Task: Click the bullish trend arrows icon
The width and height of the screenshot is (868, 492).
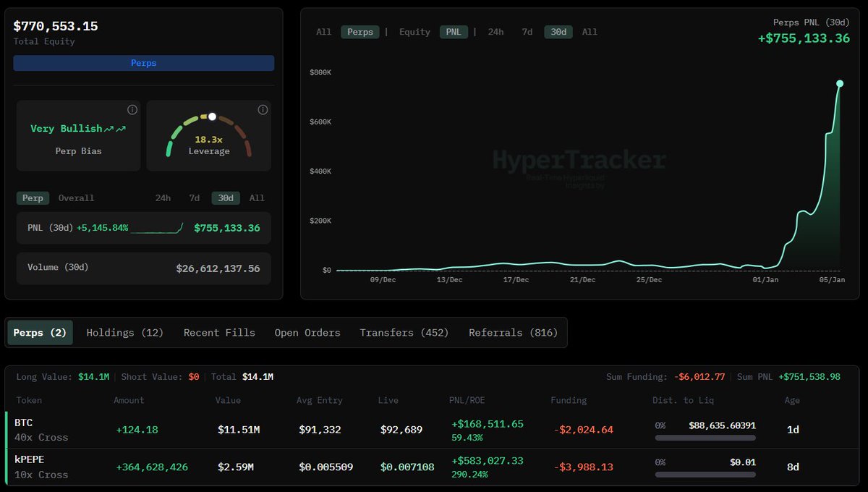Action: point(115,129)
